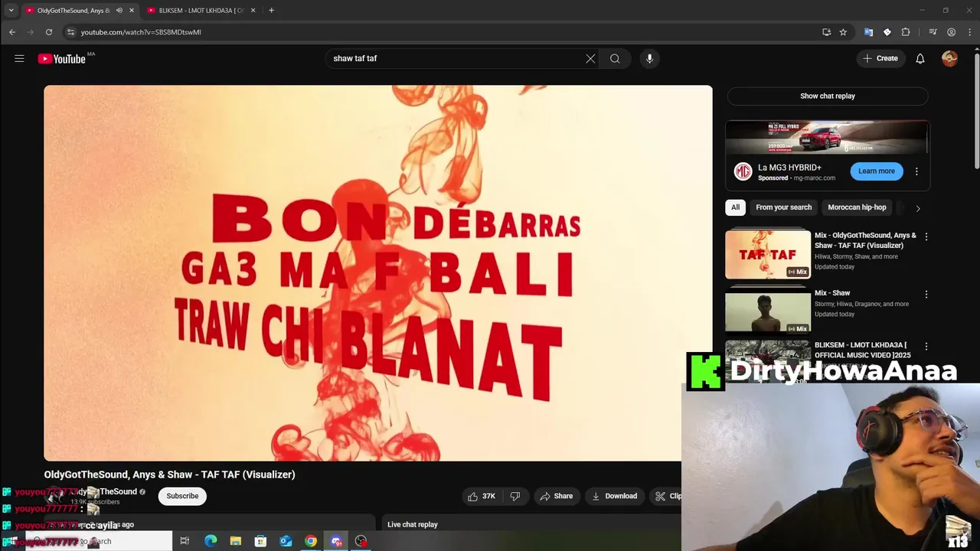Click Show chat replay button
The width and height of the screenshot is (980, 551).
(828, 96)
